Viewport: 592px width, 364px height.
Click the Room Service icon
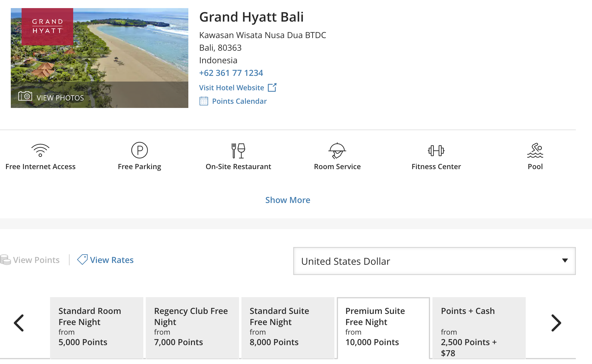pos(337,151)
